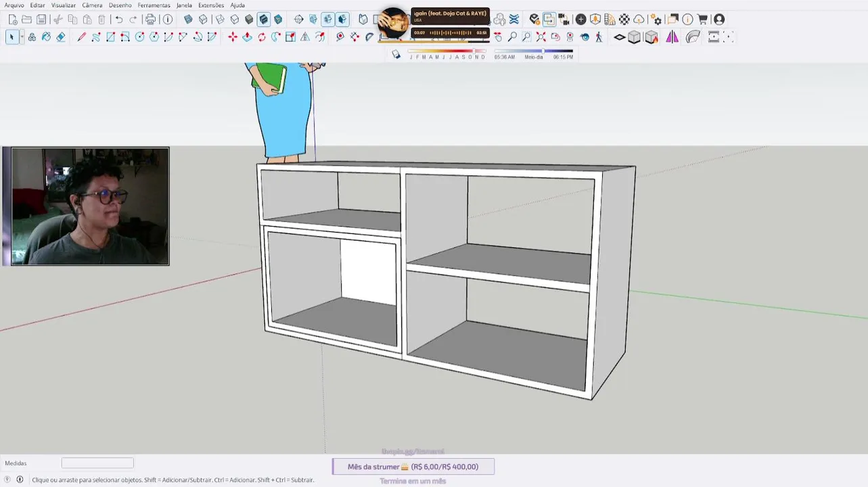
Task: Open the Visualizar menu
Action: click(x=64, y=5)
